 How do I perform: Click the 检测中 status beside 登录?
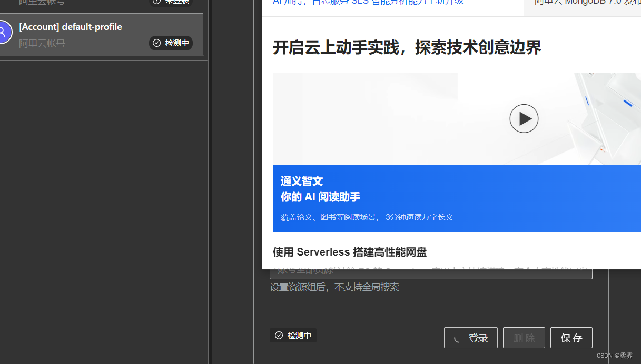pyautogui.click(x=293, y=336)
